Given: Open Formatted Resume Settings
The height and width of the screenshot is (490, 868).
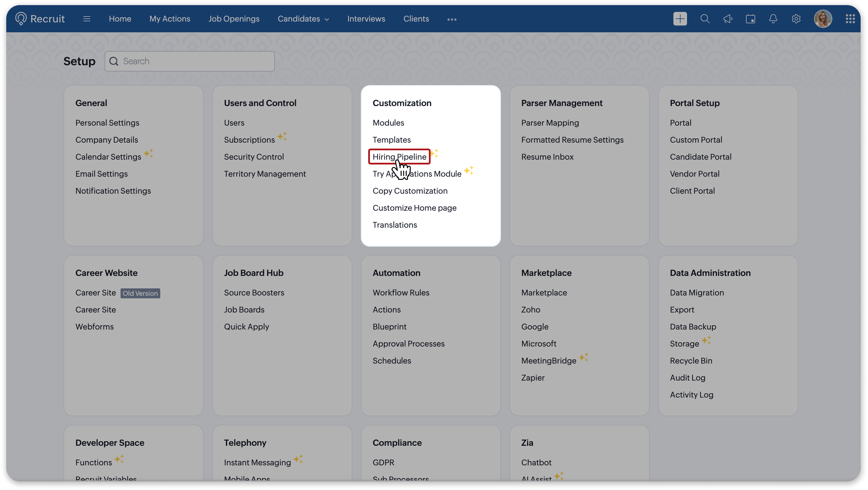Looking at the screenshot, I should (572, 140).
